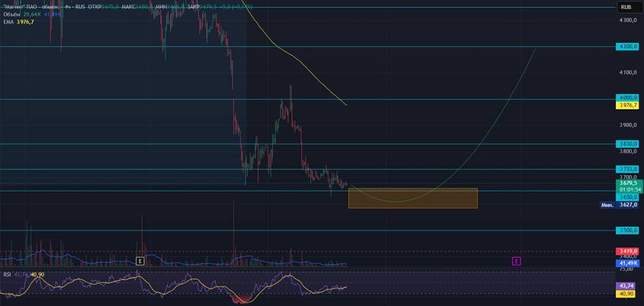This screenshot has height=306, width=644.
Task: Click the 4000,0 horizontal line price label
Action: coord(627,98)
